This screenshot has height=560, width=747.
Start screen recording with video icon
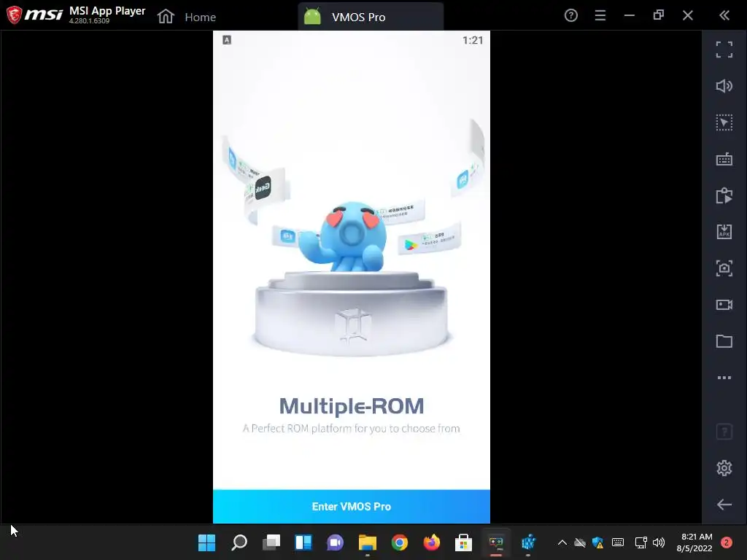(724, 305)
